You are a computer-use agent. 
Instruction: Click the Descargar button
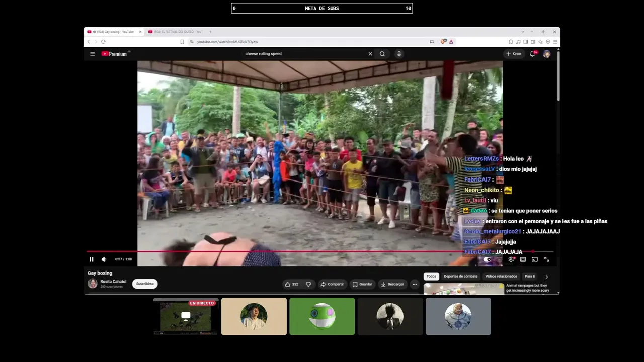pyautogui.click(x=392, y=284)
